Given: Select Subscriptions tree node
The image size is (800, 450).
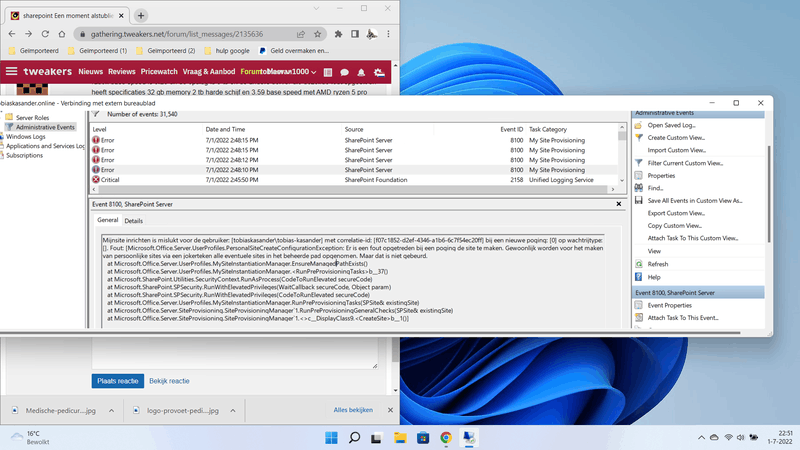Looking at the screenshot, I should coord(24,156).
